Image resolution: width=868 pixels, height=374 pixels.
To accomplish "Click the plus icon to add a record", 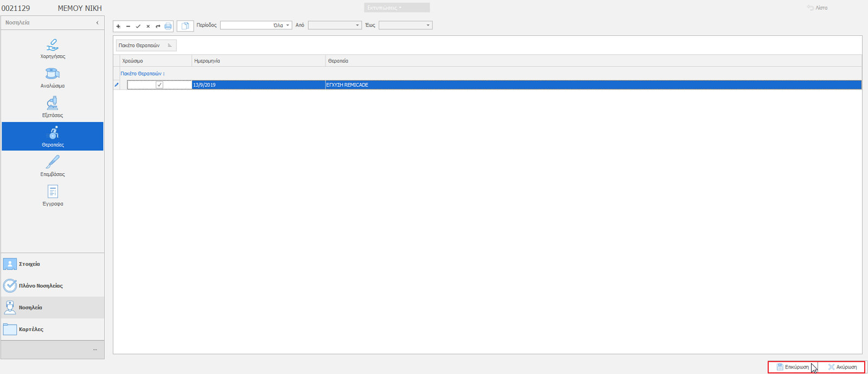I will pyautogui.click(x=118, y=26).
